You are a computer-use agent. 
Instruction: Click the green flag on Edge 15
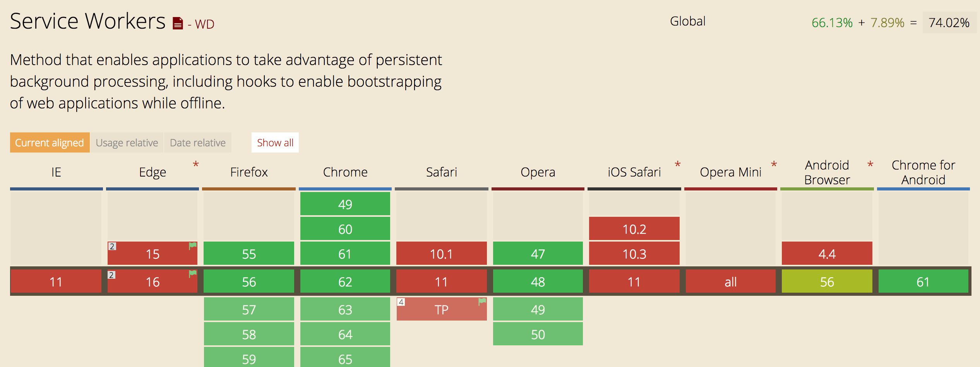point(192,246)
